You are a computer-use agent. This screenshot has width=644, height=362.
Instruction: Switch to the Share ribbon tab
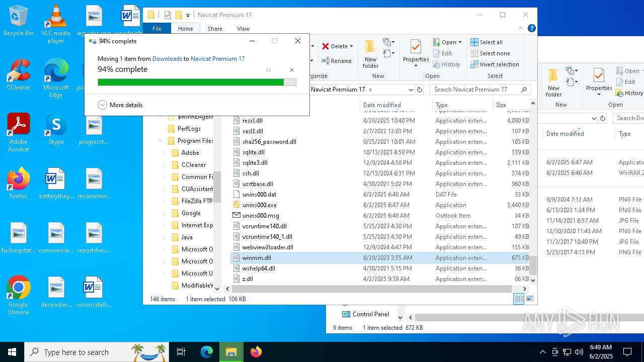[x=215, y=29]
